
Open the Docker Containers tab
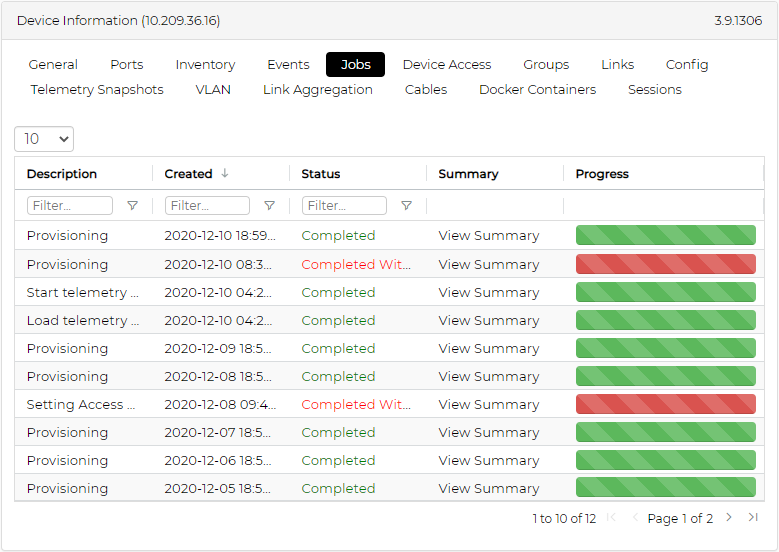[537, 90]
